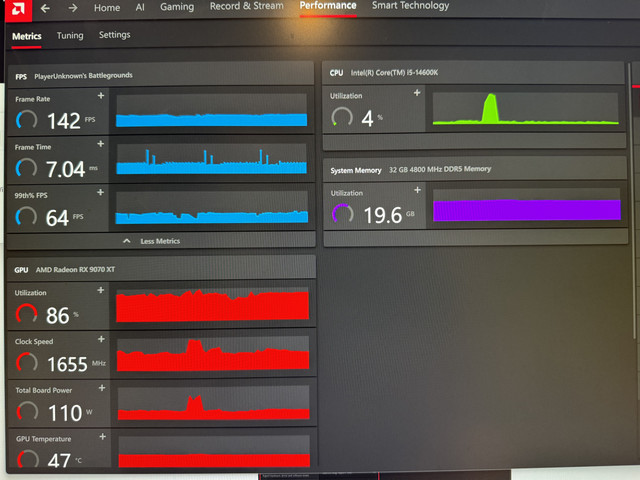Click the GPU Utilization gauge ring
This screenshot has width=640, height=480.
coord(27,314)
